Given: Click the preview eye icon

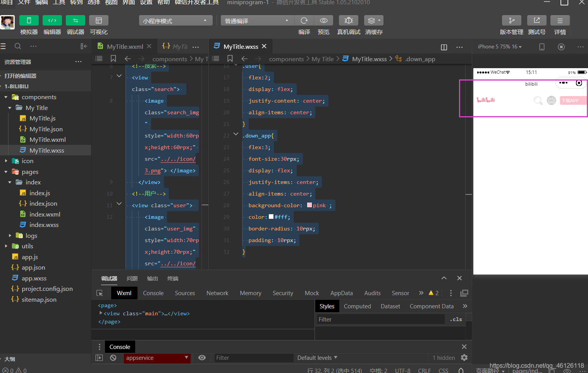Looking at the screenshot, I should [324, 21].
